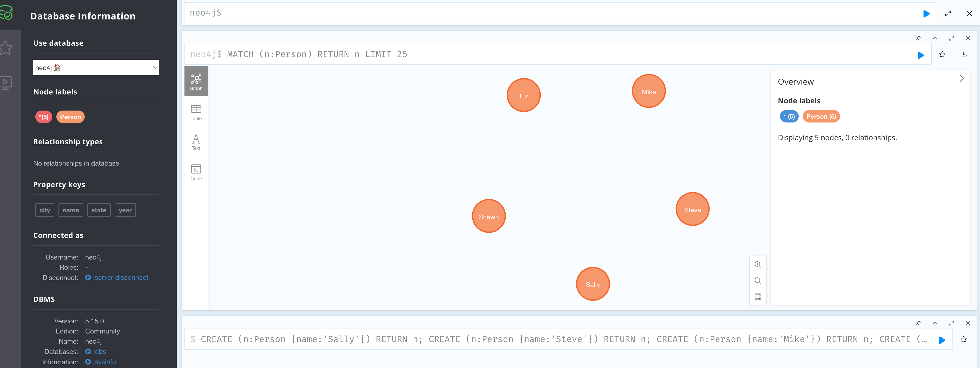This screenshot has width=980, height=368.
Task: Fit graph to screen
Action: pos(757,297)
